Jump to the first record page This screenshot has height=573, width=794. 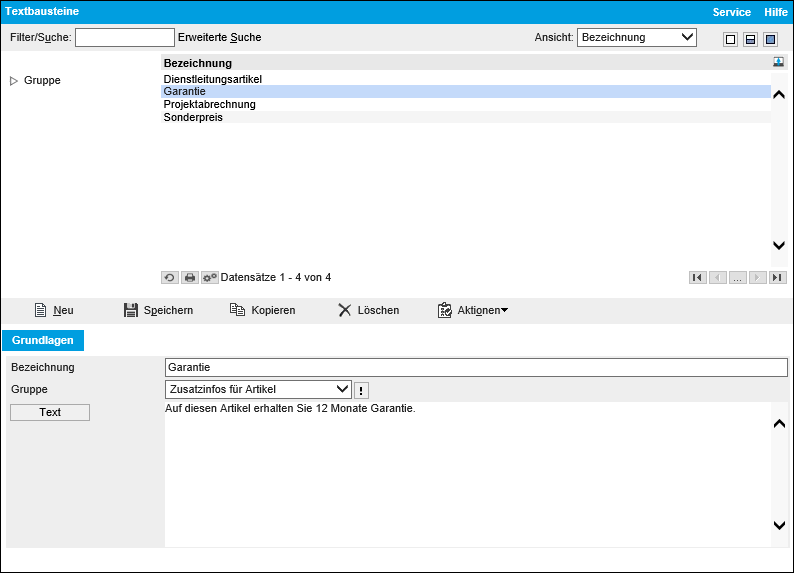click(x=697, y=277)
